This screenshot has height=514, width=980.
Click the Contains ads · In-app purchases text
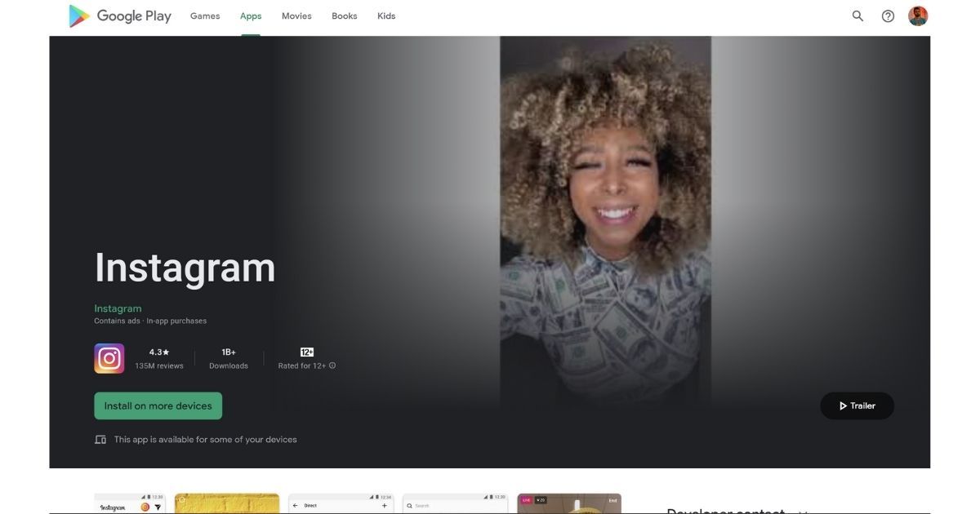tap(150, 321)
